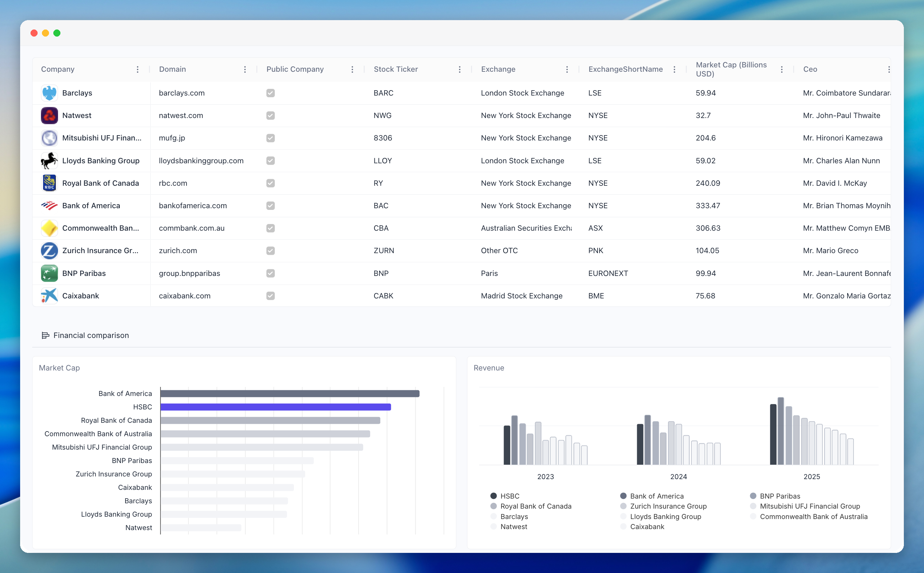
Task: Click the 2025 revenue group label
Action: coord(812,477)
